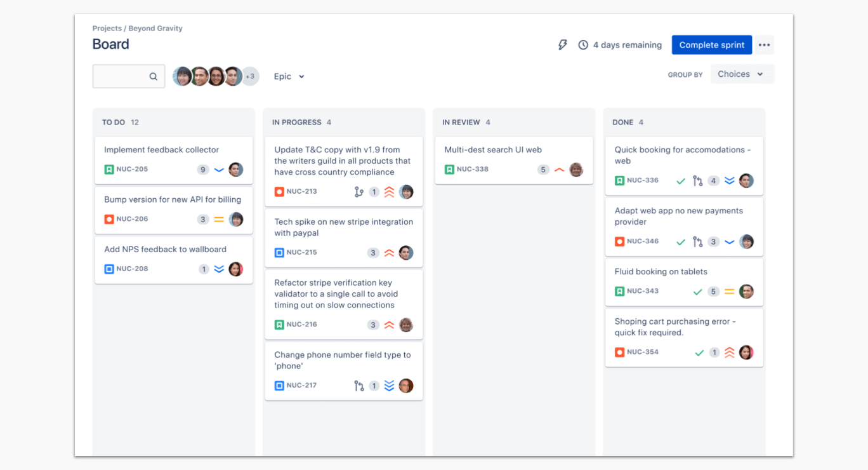
Task: Click highest priority arrows on NUC-354
Action: (x=729, y=352)
